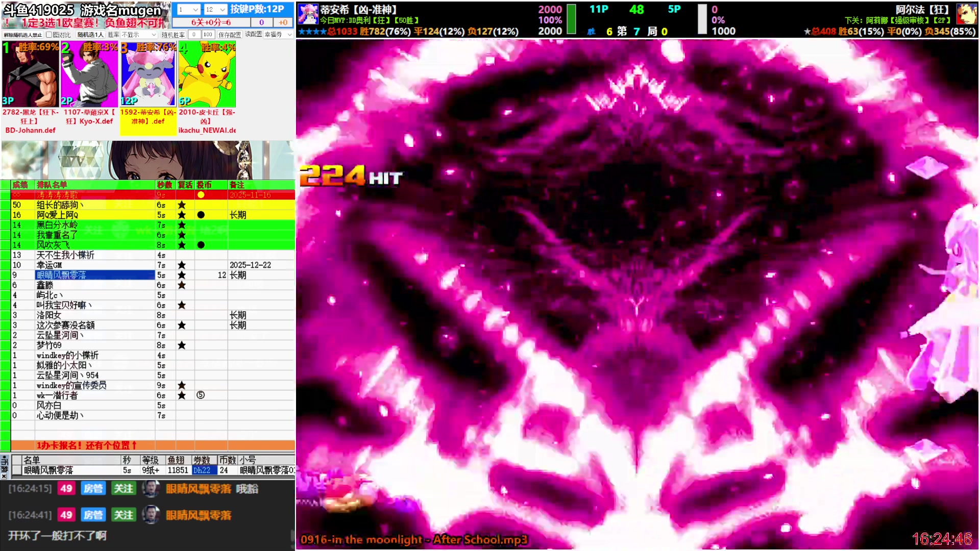Click the user avatar in 16:24:15 chat message
Image resolution: width=980 pixels, height=551 pixels.
(x=151, y=488)
